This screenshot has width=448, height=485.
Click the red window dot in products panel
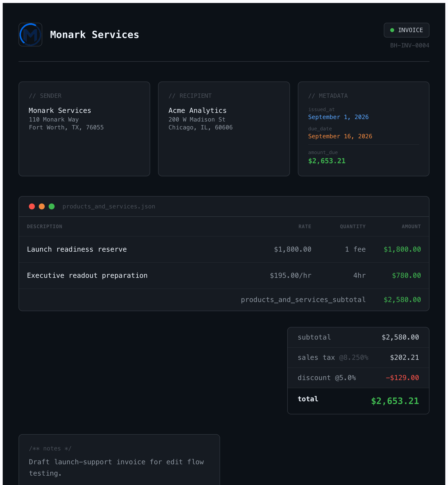tap(32, 206)
